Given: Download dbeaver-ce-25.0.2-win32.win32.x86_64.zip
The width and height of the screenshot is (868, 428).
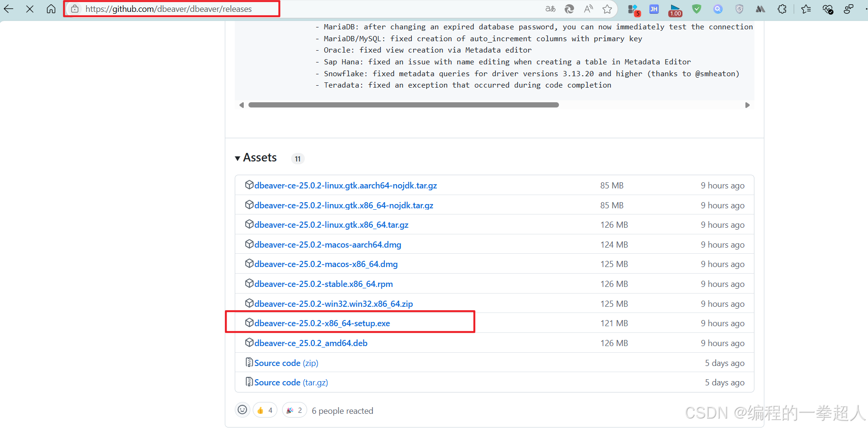Looking at the screenshot, I should click(x=334, y=303).
